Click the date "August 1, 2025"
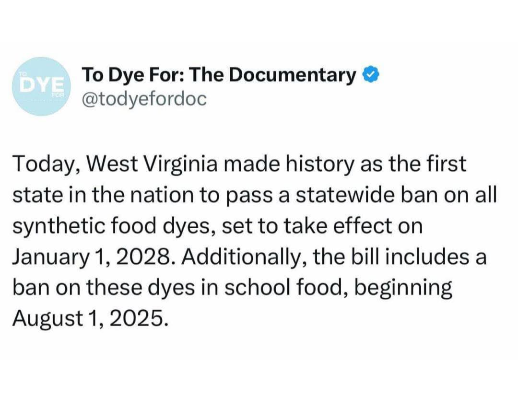Screen dimensions: 518x420 (x=90, y=319)
